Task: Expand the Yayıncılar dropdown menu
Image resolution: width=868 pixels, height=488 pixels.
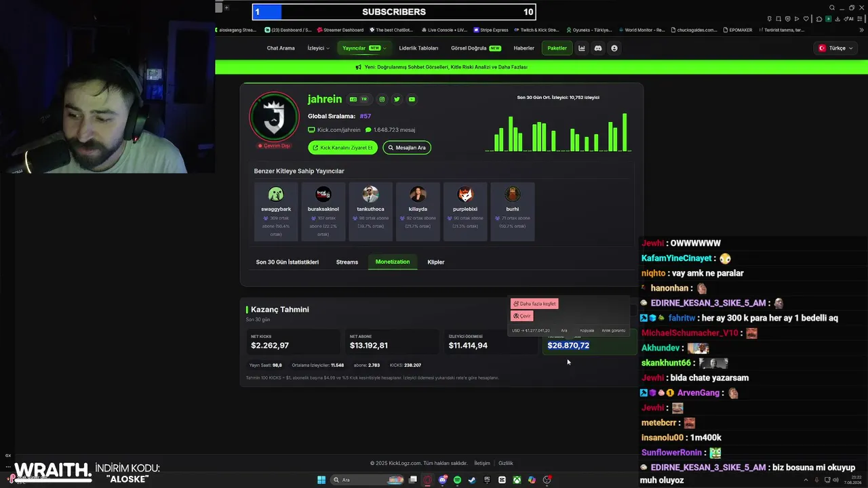Action: (x=364, y=48)
